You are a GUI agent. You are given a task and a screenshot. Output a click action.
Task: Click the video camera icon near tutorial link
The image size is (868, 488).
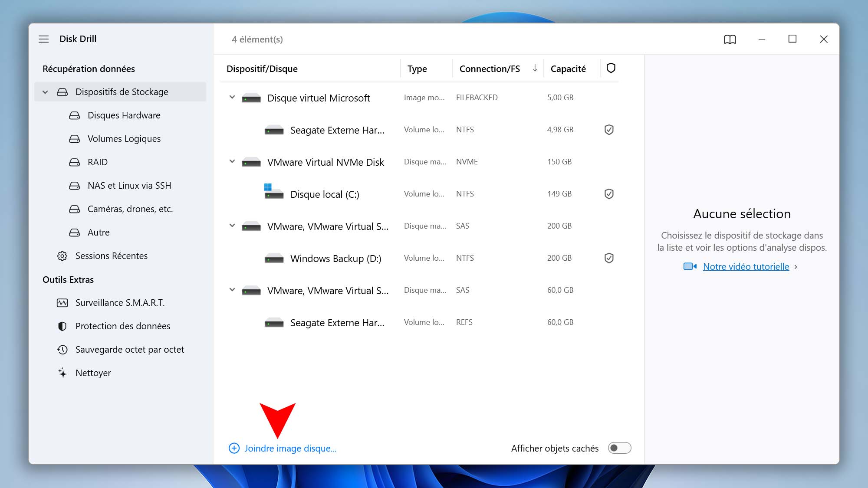click(690, 266)
